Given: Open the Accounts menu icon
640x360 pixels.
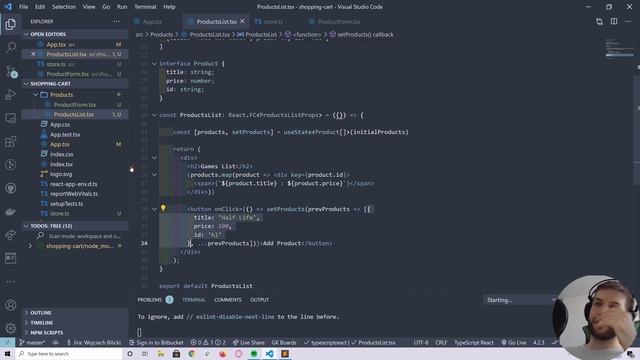Looking at the screenshot, I should point(11,305).
